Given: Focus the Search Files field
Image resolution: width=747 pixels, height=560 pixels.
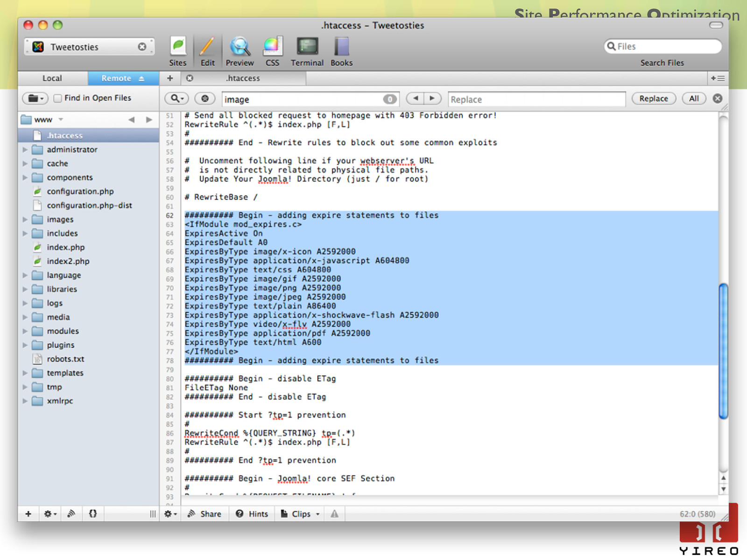Looking at the screenshot, I should click(x=663, y=46).
